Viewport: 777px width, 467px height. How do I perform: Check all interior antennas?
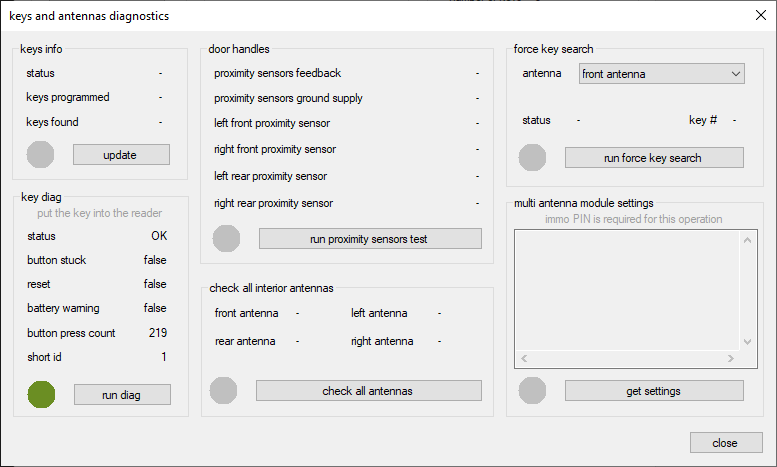tap(368, 391)
